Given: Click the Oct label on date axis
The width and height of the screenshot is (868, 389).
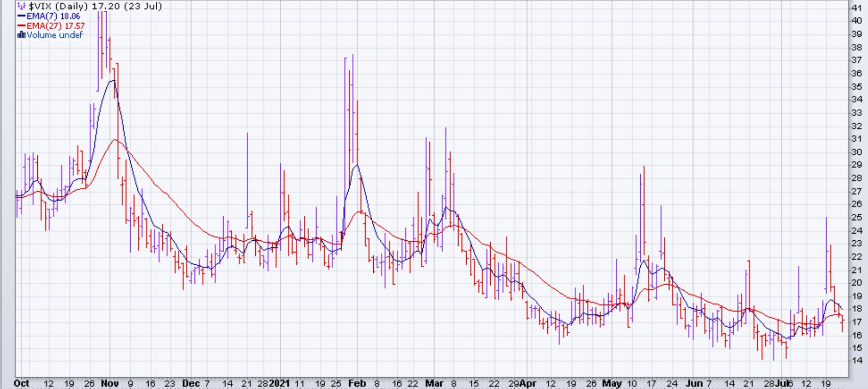Looking at the screenshot, I should pyautogui.click(x=21, y=383).
